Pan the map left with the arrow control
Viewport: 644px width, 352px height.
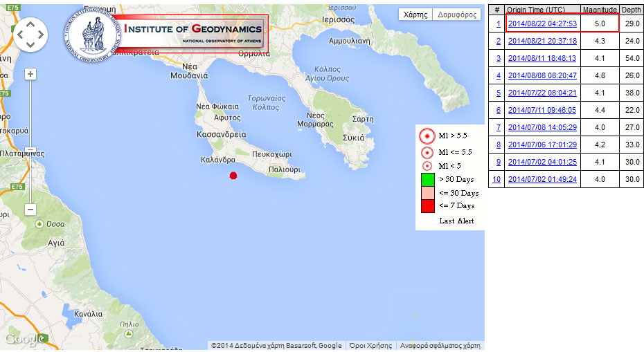20,34
